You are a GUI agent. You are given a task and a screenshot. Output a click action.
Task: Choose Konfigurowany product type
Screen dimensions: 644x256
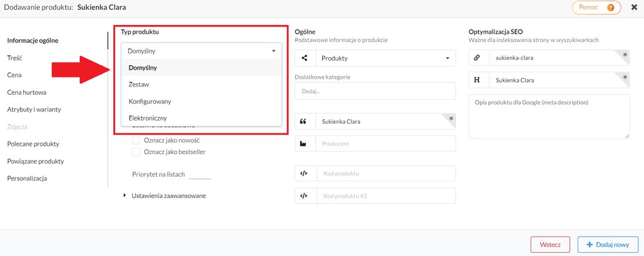201,101
